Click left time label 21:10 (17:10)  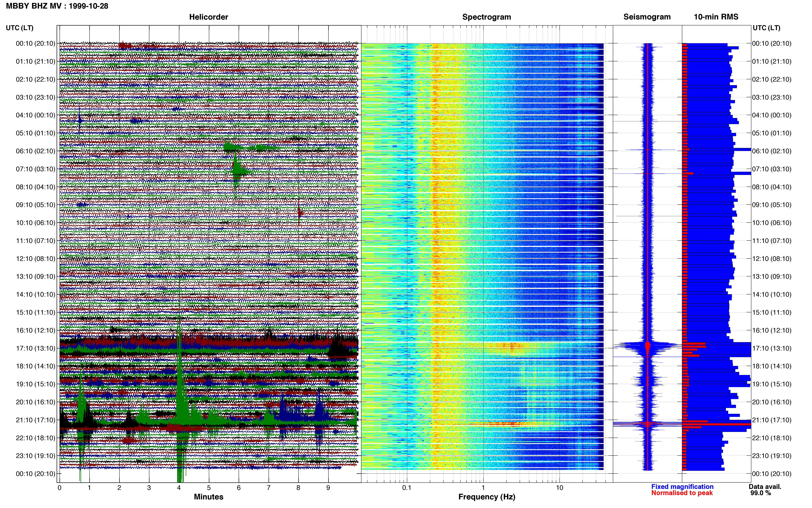coord(36,420)
